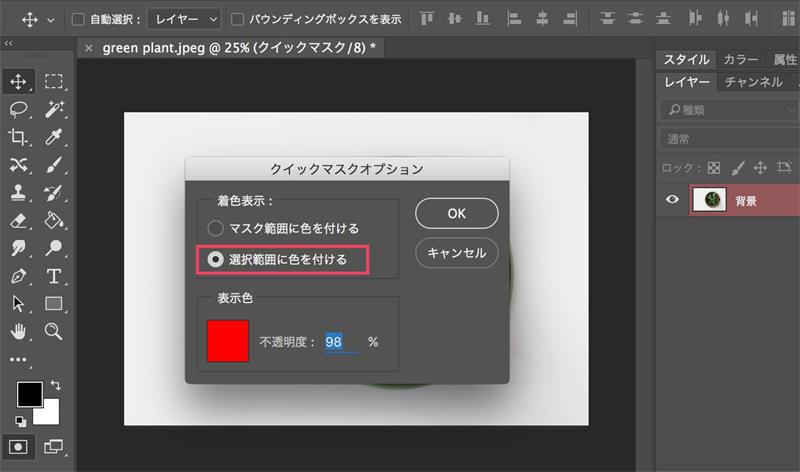Screen dimensions: 800x472
Task: Select the Crop tool
Action: point(19,137)
